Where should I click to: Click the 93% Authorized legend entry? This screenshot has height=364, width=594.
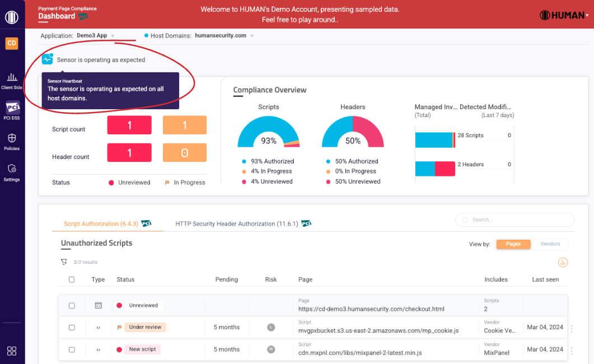[x=268, y=161]
